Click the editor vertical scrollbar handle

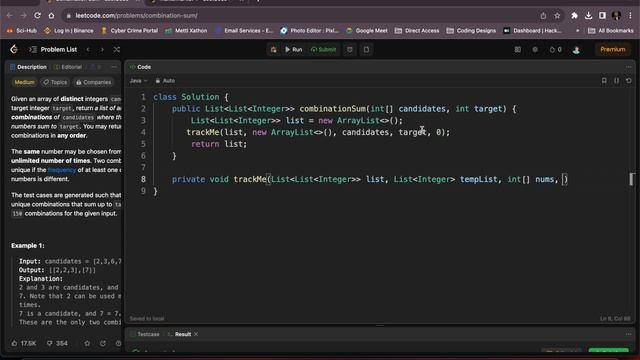click(631, 179)
